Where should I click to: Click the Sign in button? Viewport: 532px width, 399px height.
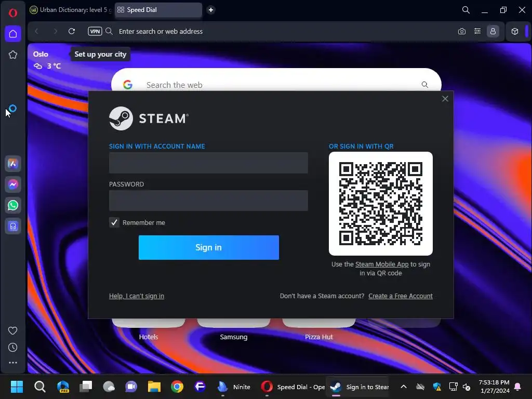[x=209, y=247]
